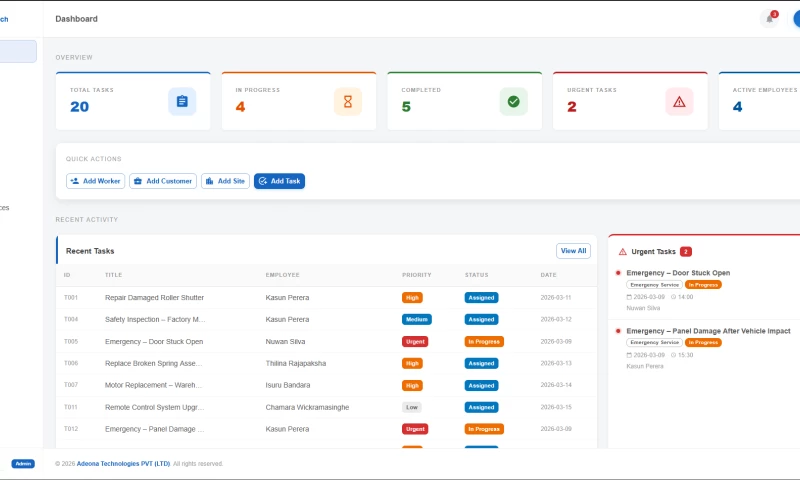
Task: Click the Medium priority badge in T004 row
Action: tap(417, 319)
